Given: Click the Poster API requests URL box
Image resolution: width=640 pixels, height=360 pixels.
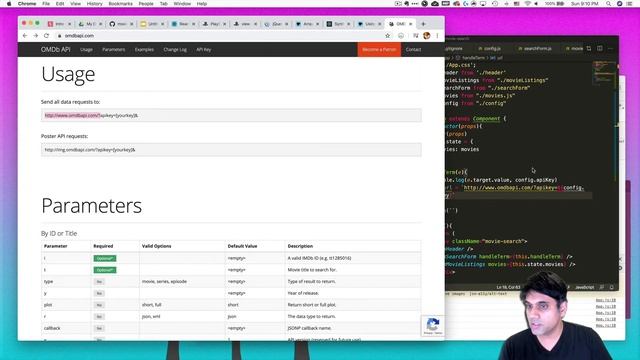Looking at the screenshot, I should 231,150.
